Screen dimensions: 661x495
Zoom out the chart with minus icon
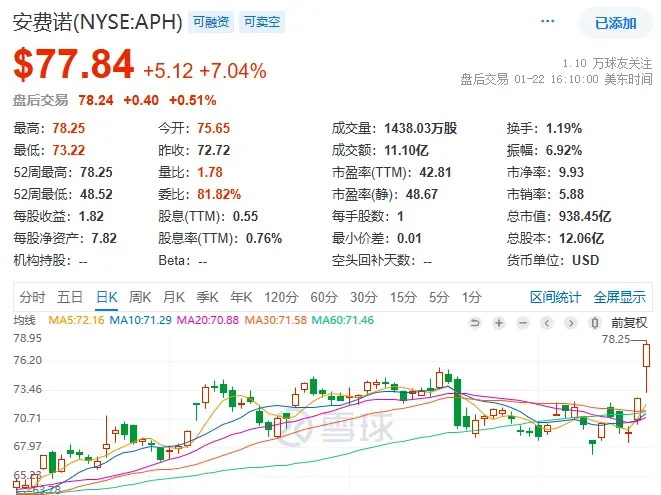point(523,323)
